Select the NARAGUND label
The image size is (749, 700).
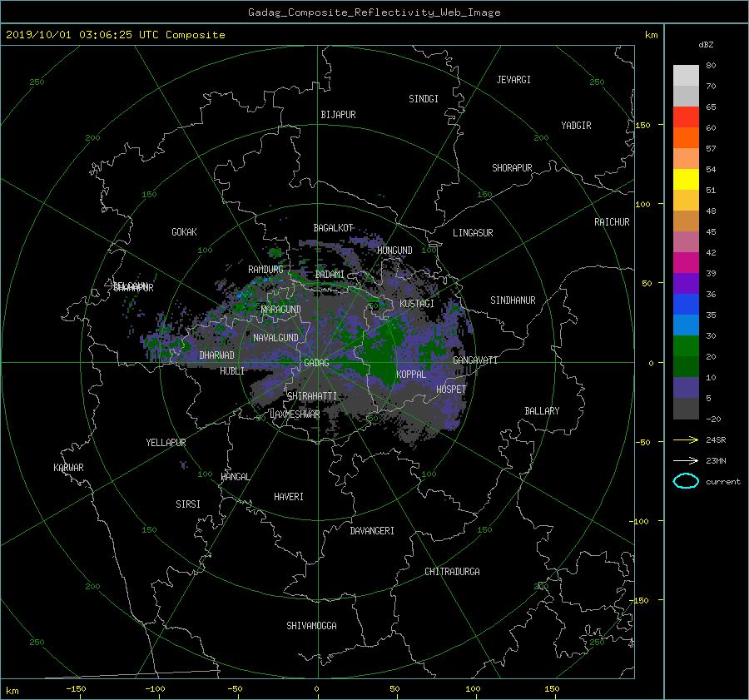281,310
